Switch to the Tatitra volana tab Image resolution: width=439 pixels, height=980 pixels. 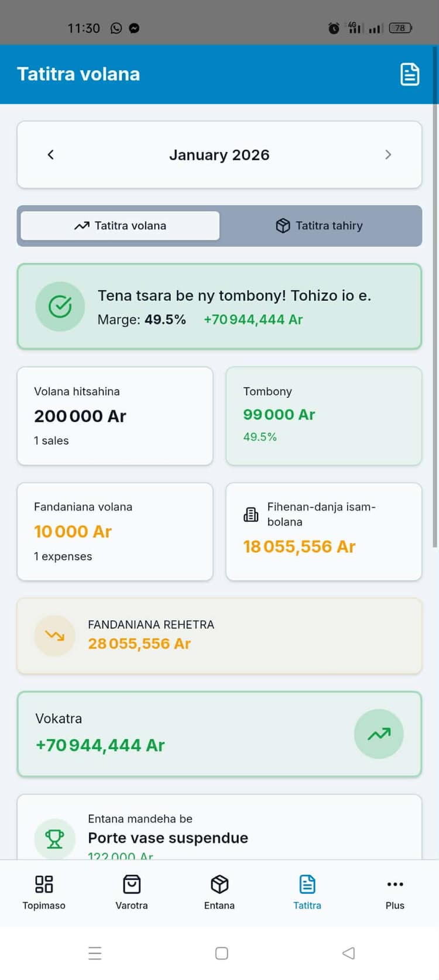point(121,226)
